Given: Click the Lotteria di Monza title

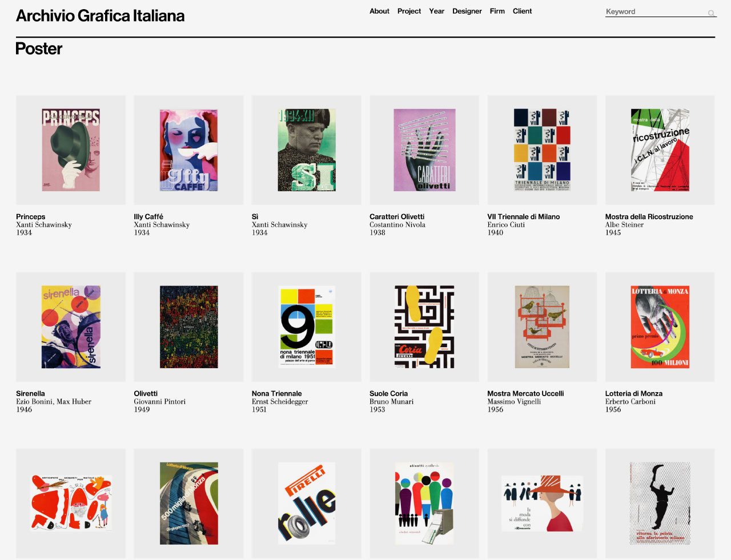Looking at the screenshot, I should point(634,394).
